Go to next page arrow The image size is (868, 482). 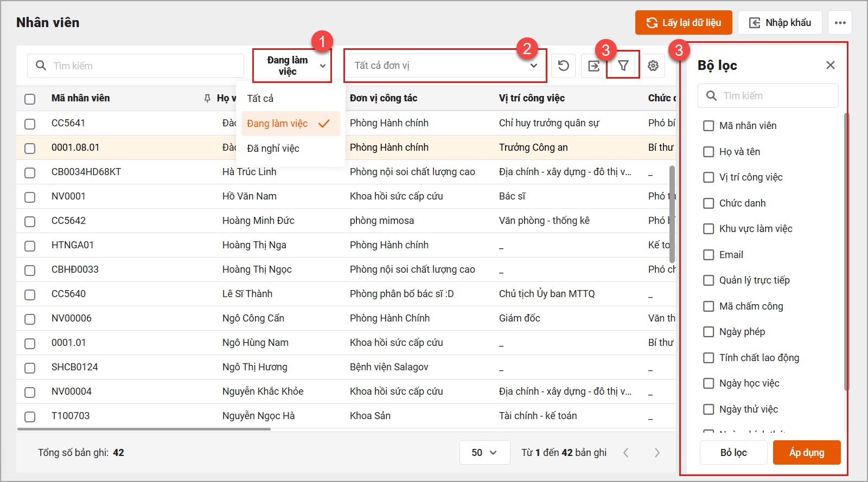point(657,453)
